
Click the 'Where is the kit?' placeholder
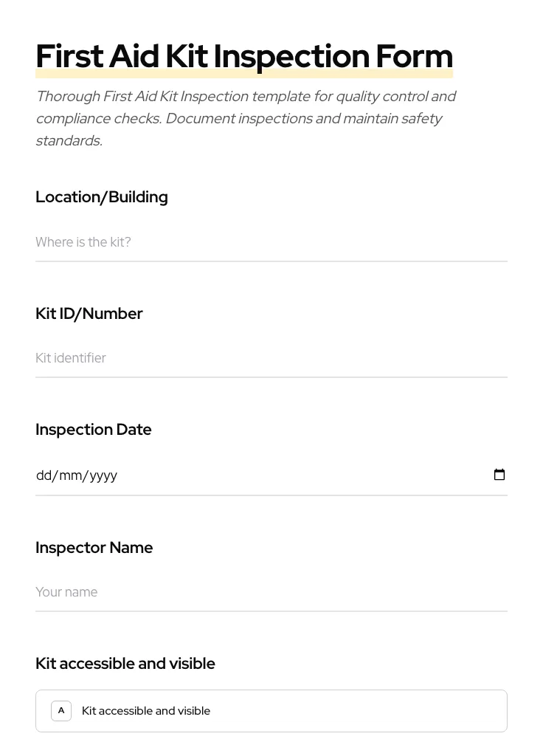click(83, 242)
